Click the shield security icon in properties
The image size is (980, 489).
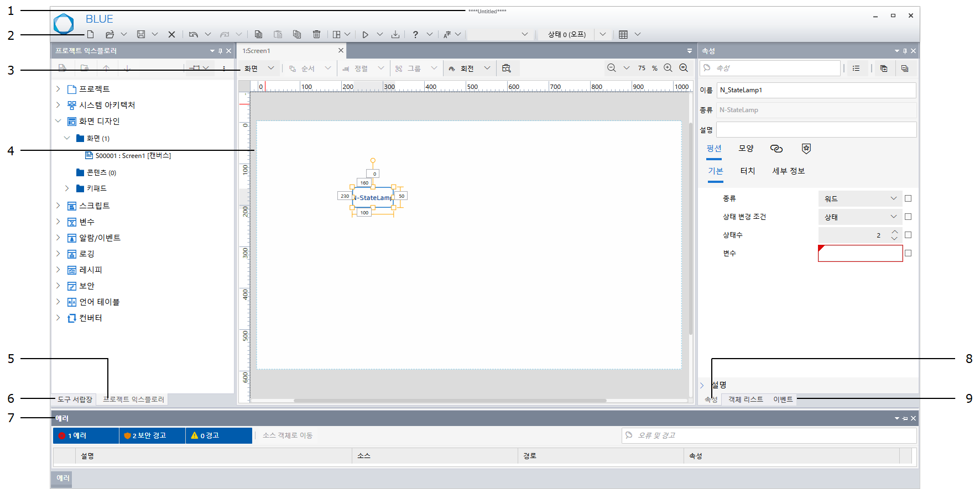[x=806, y=149]
